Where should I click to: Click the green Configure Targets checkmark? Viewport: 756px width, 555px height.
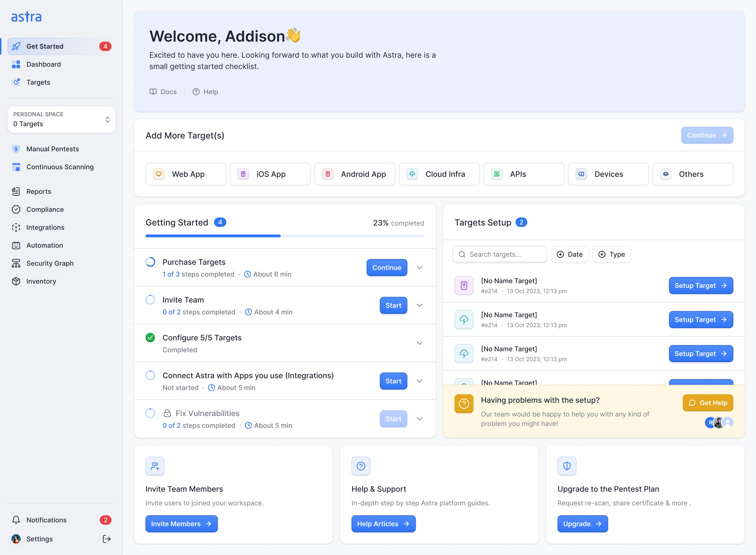150,338
